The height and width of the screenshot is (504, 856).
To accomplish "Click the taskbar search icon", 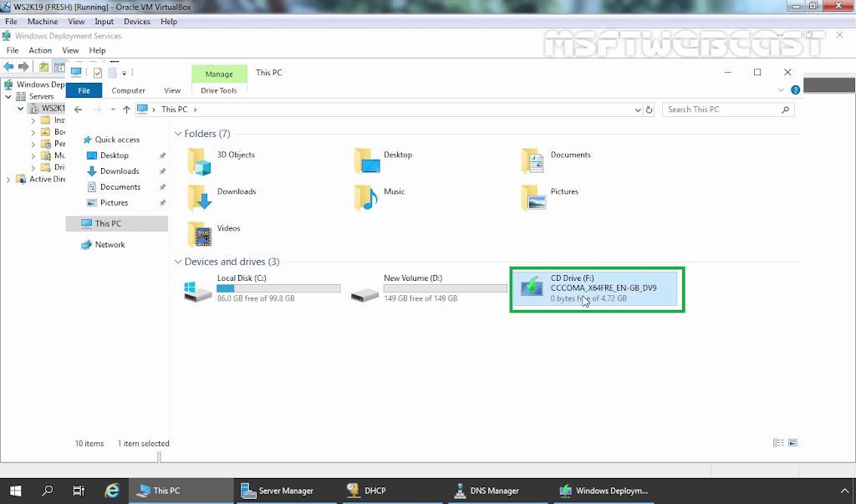I will 48,491.
